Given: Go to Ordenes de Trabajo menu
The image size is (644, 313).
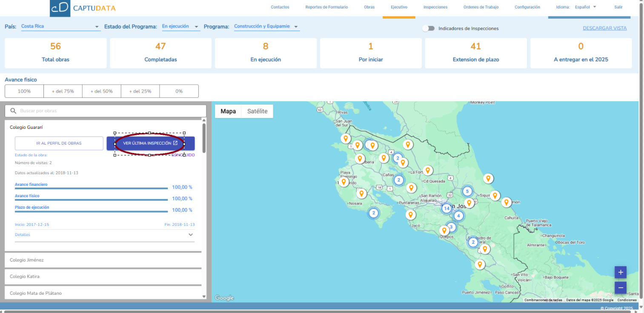Looking at the screenshot, I should click(x=481, y=7).
